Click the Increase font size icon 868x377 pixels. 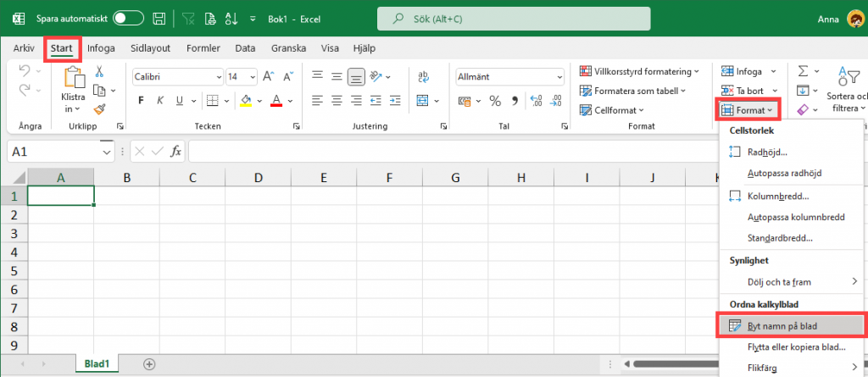pyautogui.click(x=268, y=76)
